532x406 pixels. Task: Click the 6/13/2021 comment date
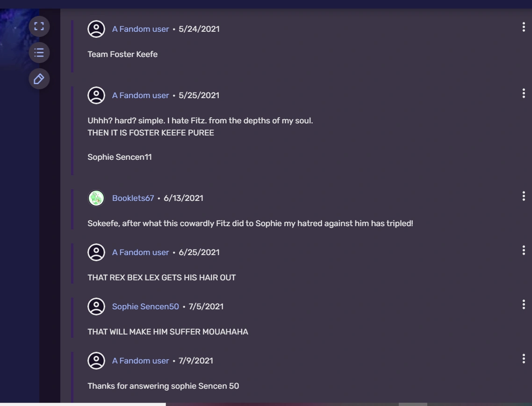click(183, 198)
